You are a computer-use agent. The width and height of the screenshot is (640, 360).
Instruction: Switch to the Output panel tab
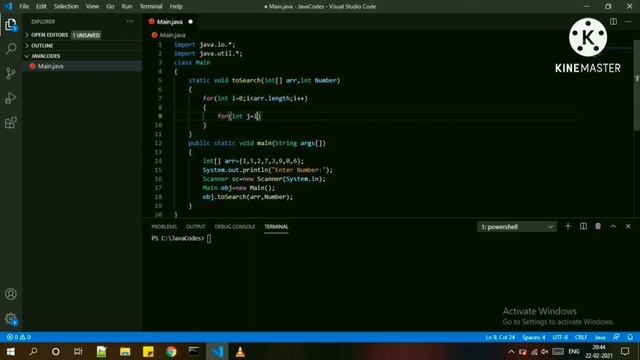196,227
